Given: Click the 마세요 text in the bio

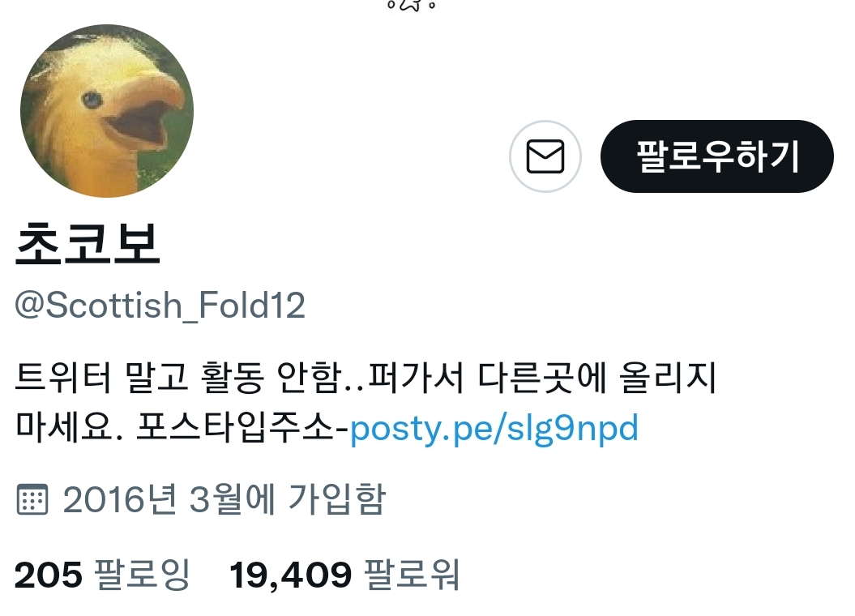Looking at the screenshot, I should [x=62, y=428].
